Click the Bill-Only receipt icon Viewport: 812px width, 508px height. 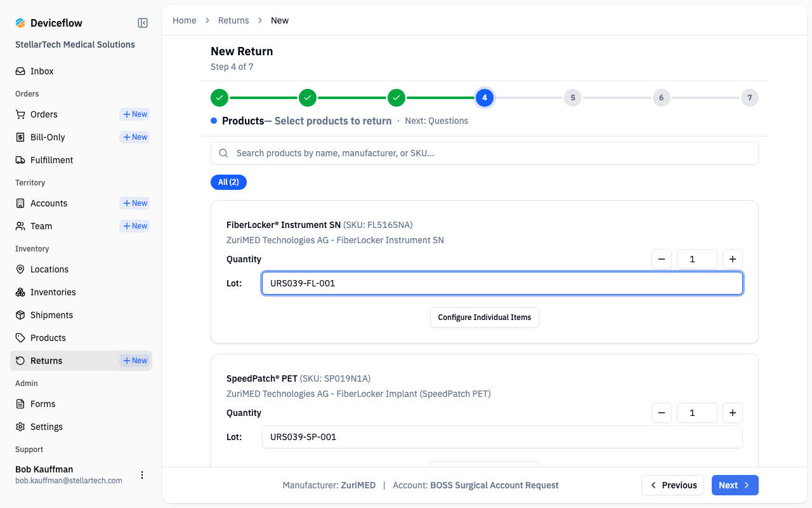[x=20, y=137]
